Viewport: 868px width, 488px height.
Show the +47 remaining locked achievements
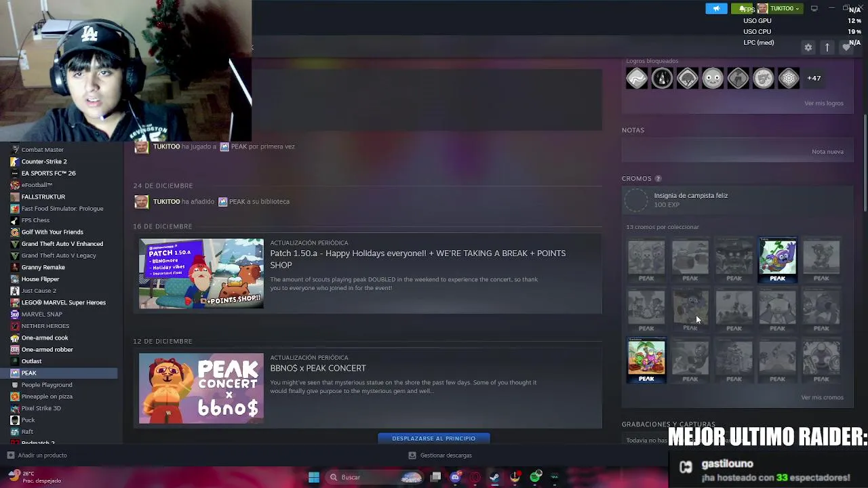point(814,78)
